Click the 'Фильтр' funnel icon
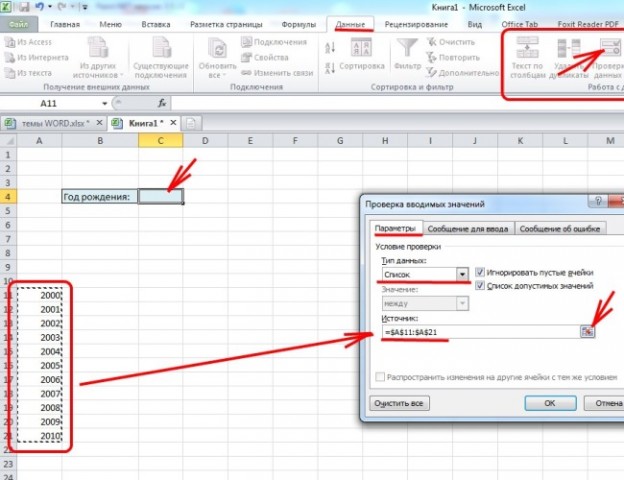Image resolution: width=624 pixels, height=480 pixels. pyautogui.click(x=407, y=47)
